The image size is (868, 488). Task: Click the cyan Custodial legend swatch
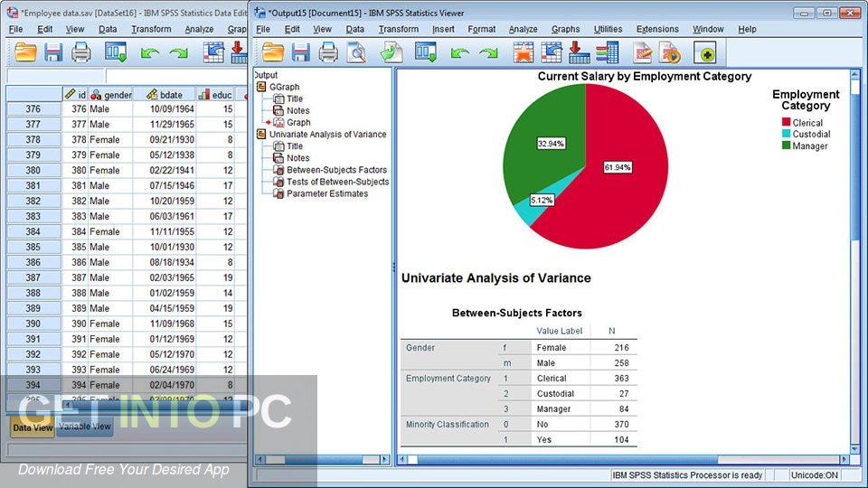[x=786, y=134]
